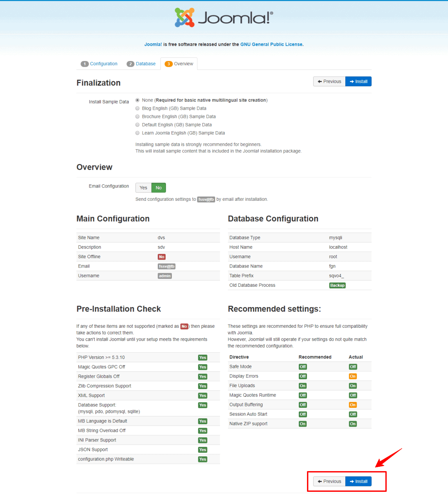448x500 pixels.
Task: Click Magic Quotes Runtime recommended 'Off' badge
Action: pyautogui.click(x=303, y=396)
